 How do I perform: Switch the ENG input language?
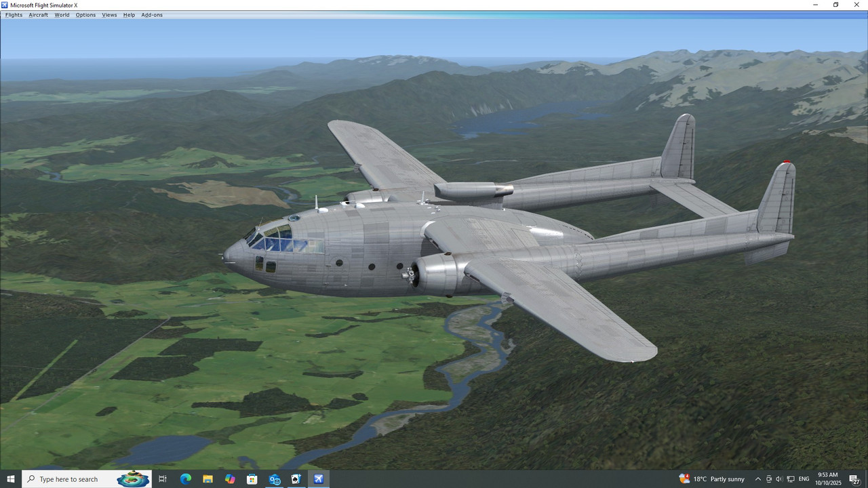pyautogui.click(x=804, y=479)
